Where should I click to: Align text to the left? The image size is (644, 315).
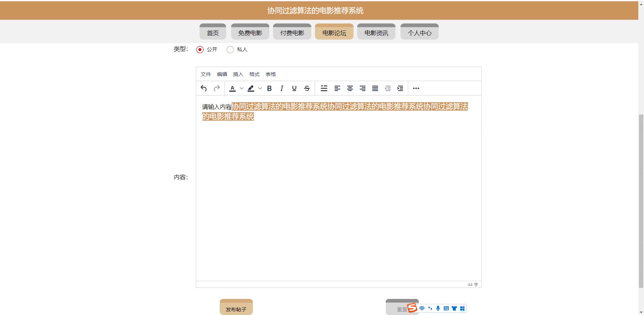337,88
